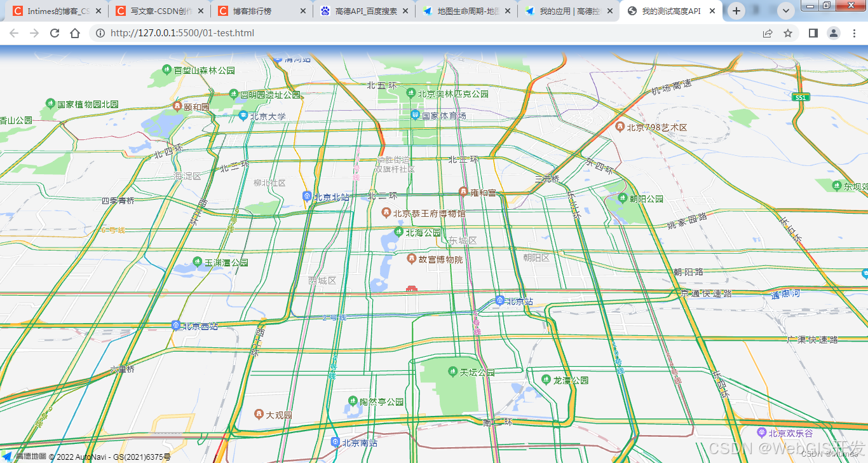The width and height of the screenshot is (868, 463).
Task: Click the 朝阳区 district label
Action: coord(536,258)
